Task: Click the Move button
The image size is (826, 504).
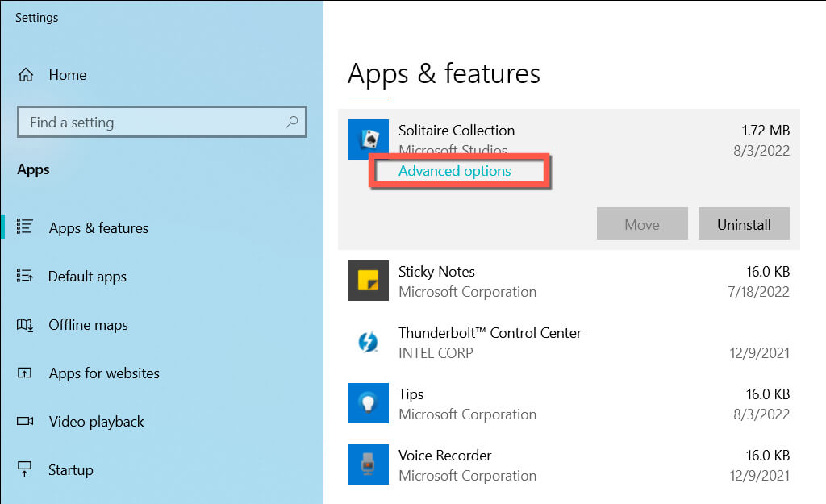Action: click(642, 224)
